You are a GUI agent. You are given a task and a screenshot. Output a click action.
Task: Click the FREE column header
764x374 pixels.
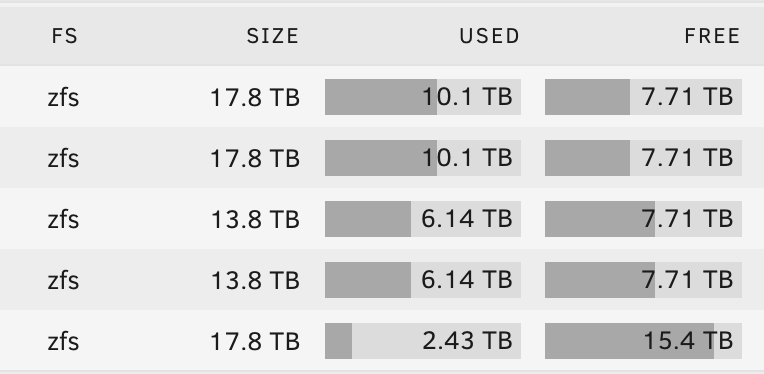click(712, 36)
